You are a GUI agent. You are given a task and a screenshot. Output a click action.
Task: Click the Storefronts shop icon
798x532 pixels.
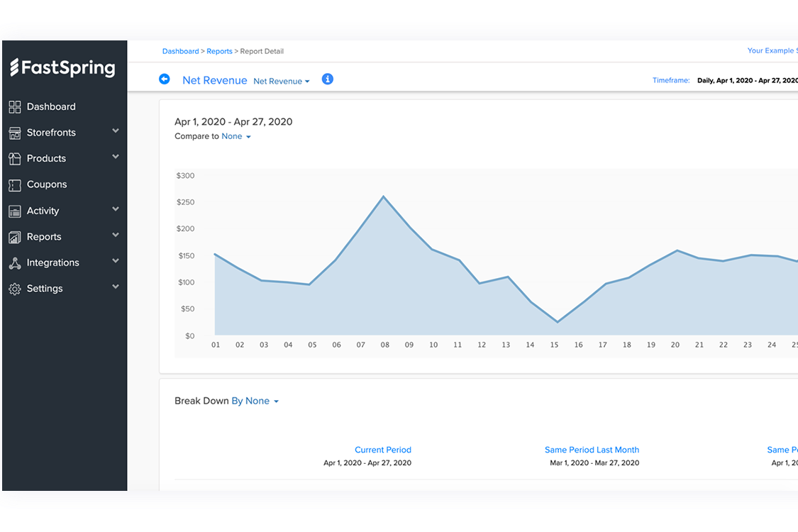pos(14,133)
